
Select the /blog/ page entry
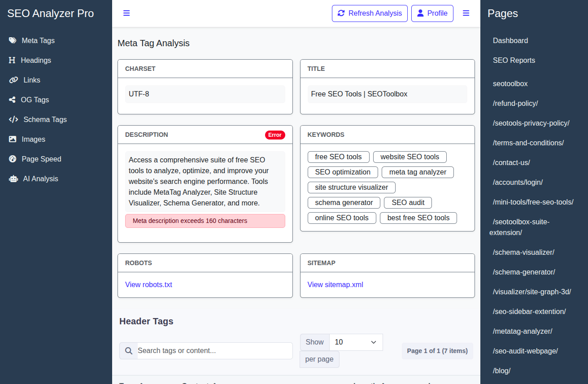[501, 371]
